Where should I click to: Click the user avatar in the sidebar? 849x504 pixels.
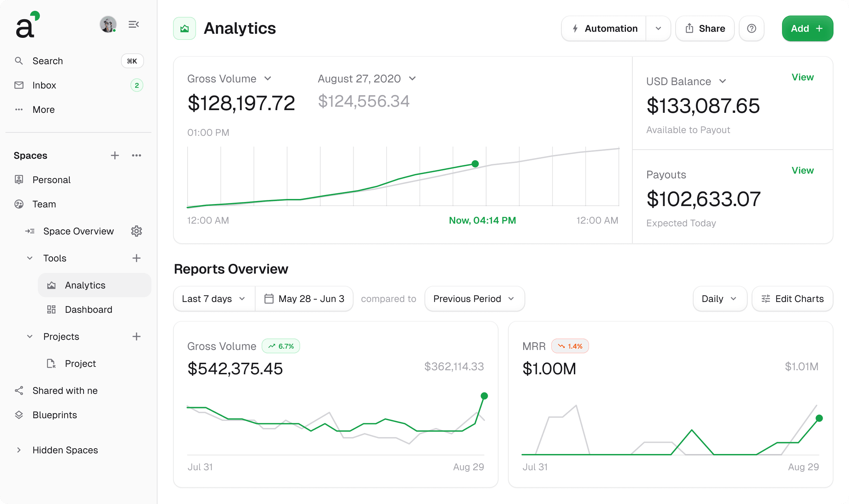point(108,24)
